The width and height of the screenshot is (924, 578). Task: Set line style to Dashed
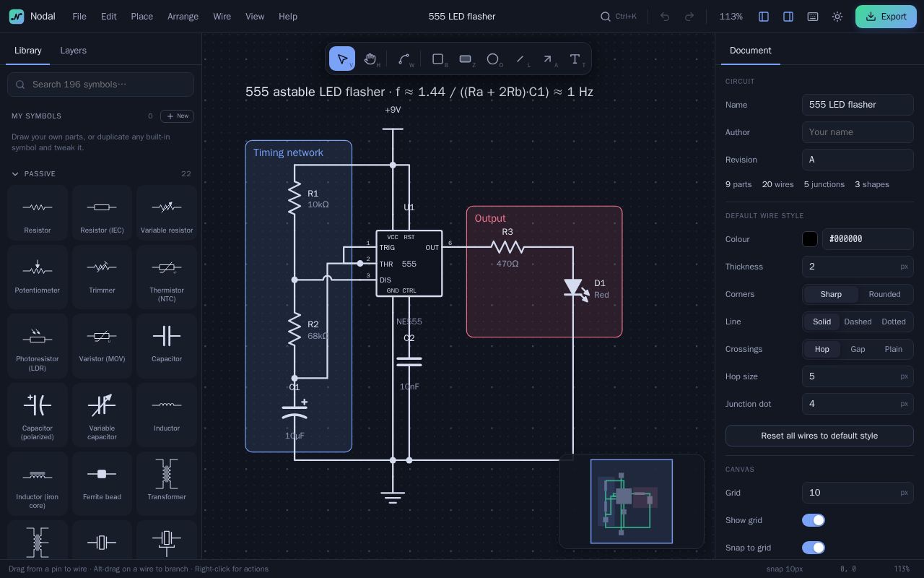click(858, 322)
